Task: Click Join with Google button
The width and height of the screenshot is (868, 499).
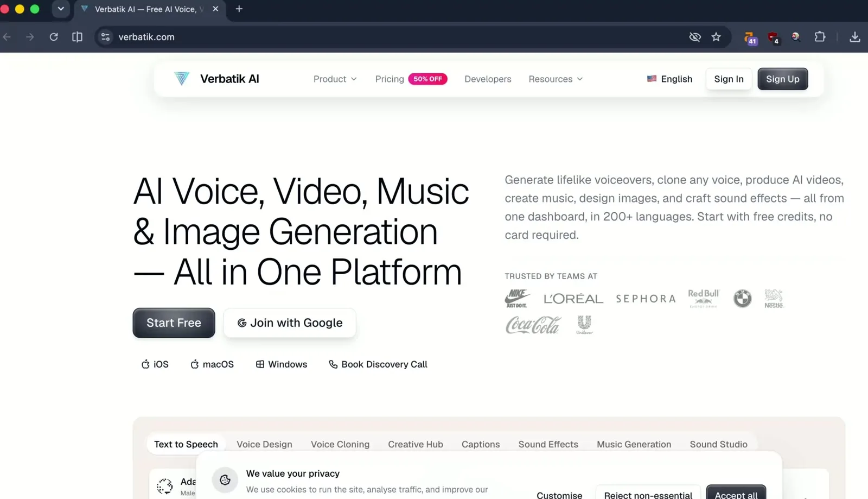Action: [290, 323]
